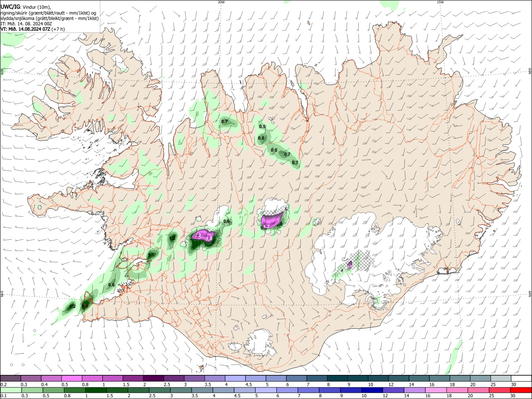Click the '20W' longitude label at the top
The width and height of the screenshot is (532, 399).
point(221,2)
